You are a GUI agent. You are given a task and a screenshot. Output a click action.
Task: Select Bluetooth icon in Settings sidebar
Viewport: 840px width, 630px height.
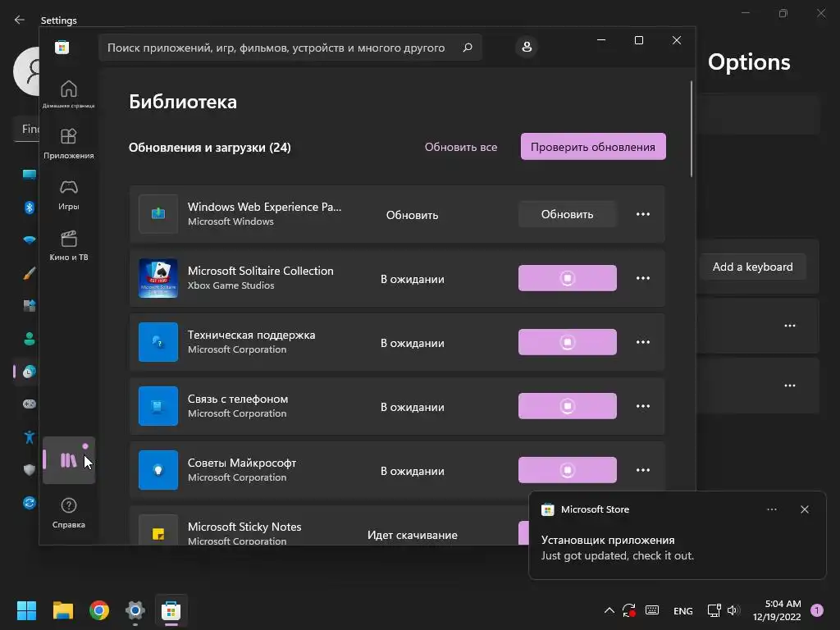[30, 208]
